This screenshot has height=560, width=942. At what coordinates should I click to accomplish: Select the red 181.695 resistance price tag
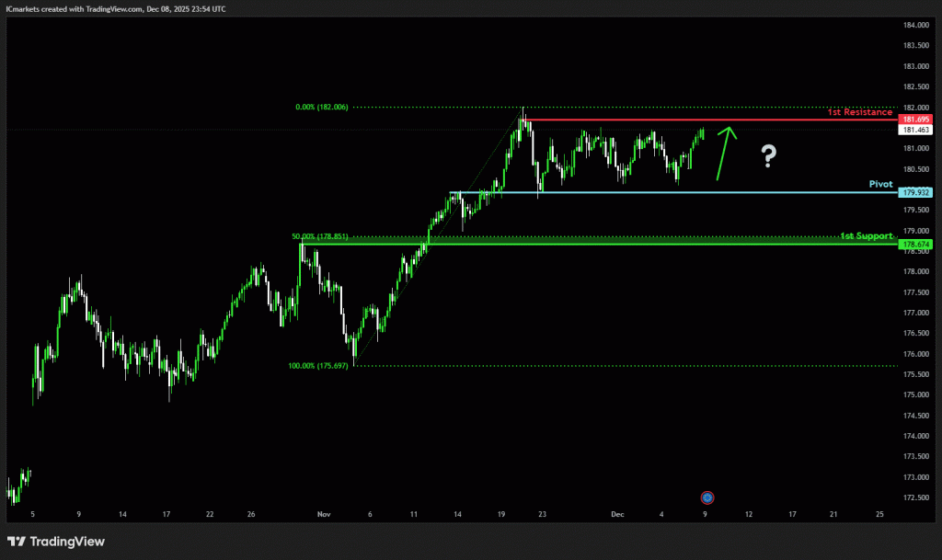tap(916, 120)
